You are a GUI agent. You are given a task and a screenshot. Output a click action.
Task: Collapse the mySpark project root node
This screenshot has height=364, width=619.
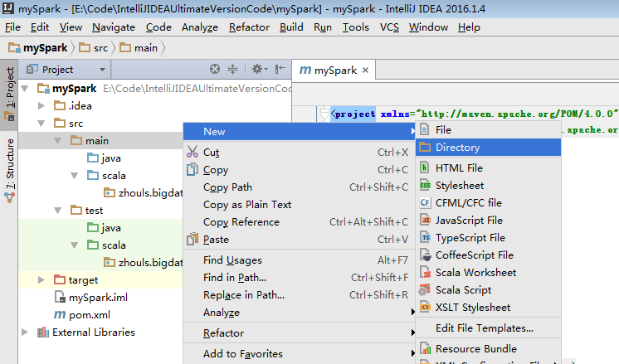[x=24, y=89]
